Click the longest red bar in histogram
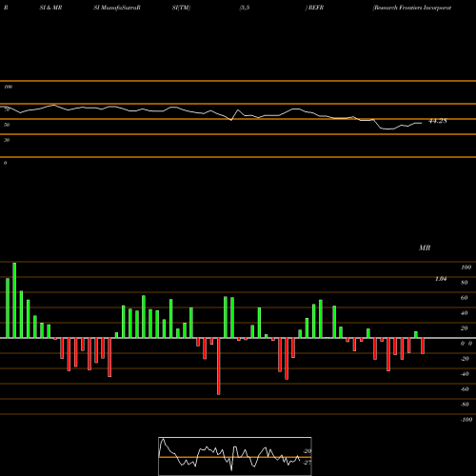476x476 pixels. 219,367
